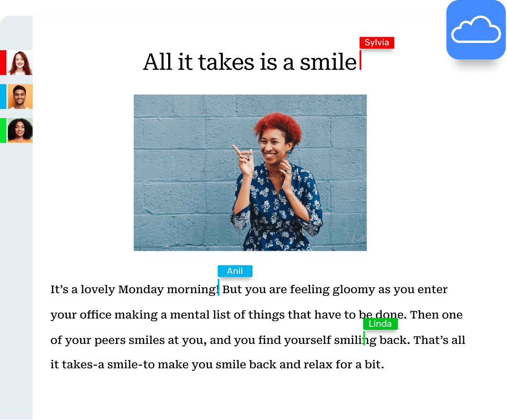Image resolution: width=507 pixels, height=420 pixels.
Task: Place cursor at end of 'for a bit.'
Action: coord(384,365)
